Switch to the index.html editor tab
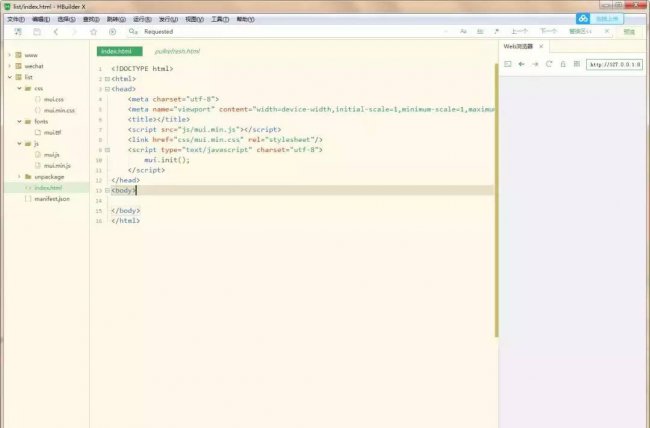 coord(119,51)
